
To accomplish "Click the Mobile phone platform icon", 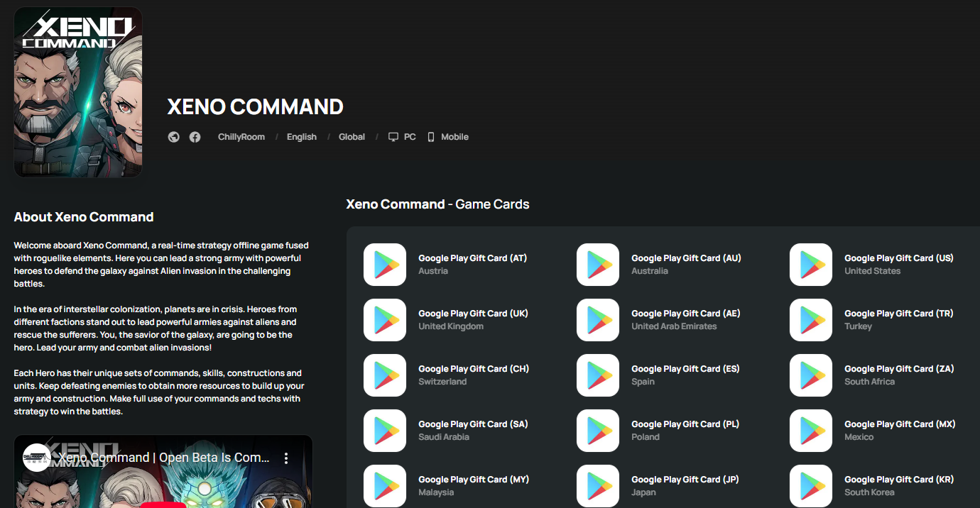I will (x=431, y=137).
